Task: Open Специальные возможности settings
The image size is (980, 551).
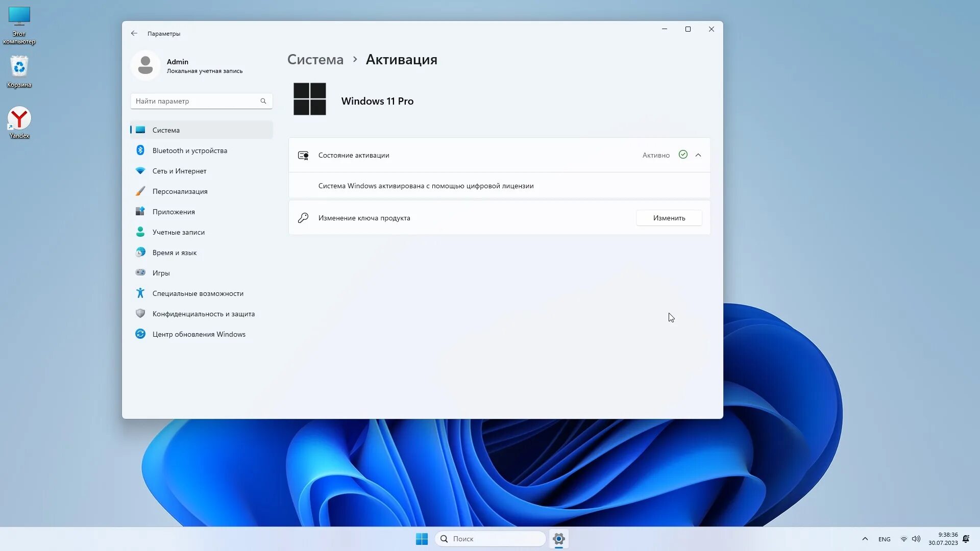Action: [x=198, y=293]
